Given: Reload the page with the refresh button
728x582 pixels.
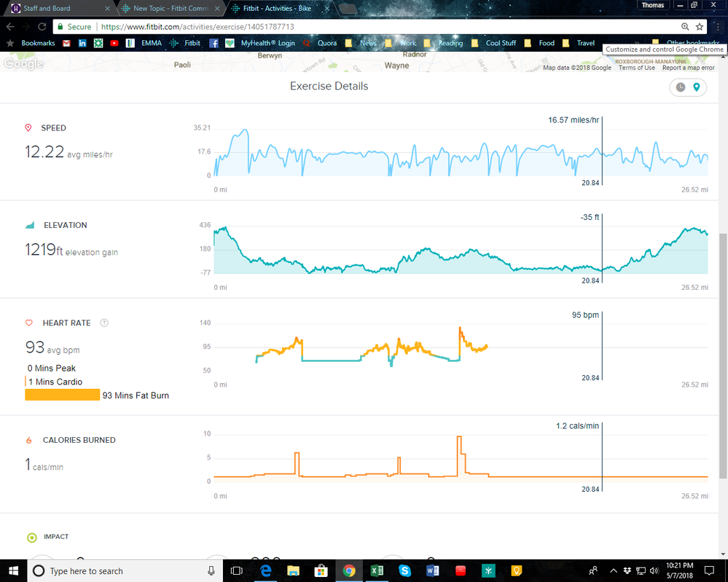Looking at the screenshot, I should pos(42,26).
